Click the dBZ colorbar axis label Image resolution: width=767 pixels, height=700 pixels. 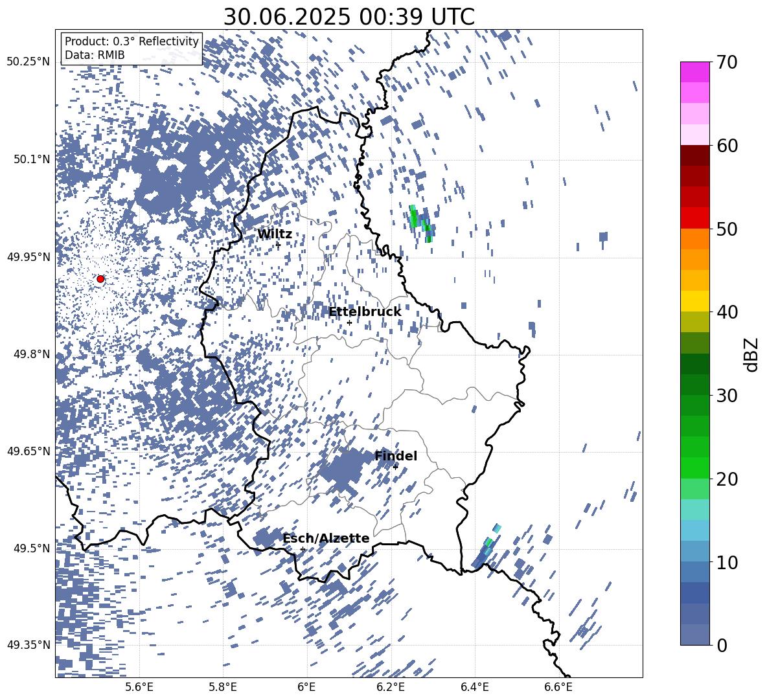(750, 354)
